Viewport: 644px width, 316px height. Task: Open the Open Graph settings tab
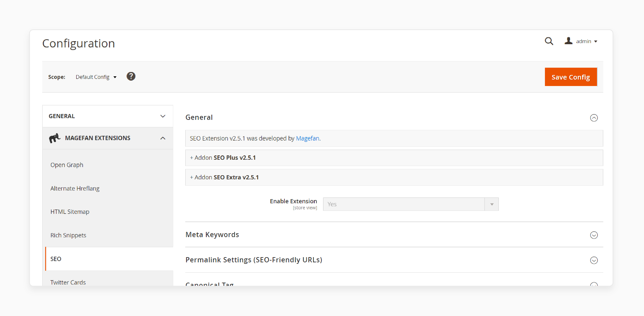pos(67,165)
